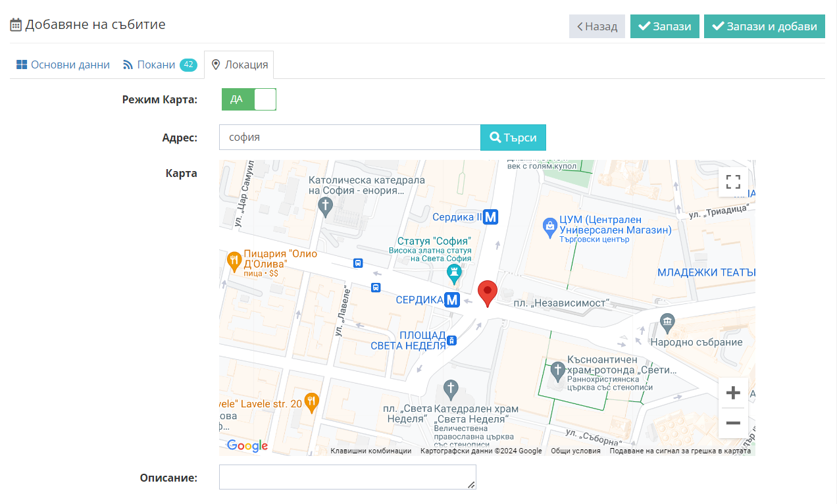
Task: Click the lower bus stop icon near ул. Лавеле
Action: pyautogui.click(x=376, y=288)
